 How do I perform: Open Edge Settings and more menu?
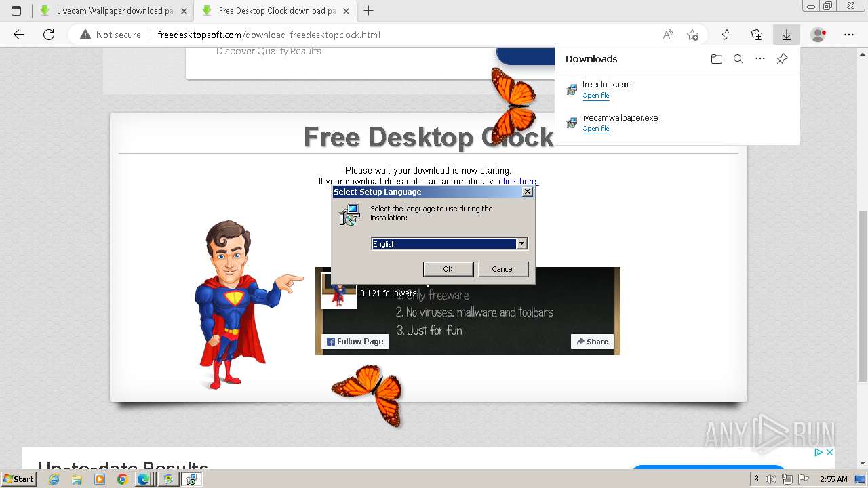point(849,35)
